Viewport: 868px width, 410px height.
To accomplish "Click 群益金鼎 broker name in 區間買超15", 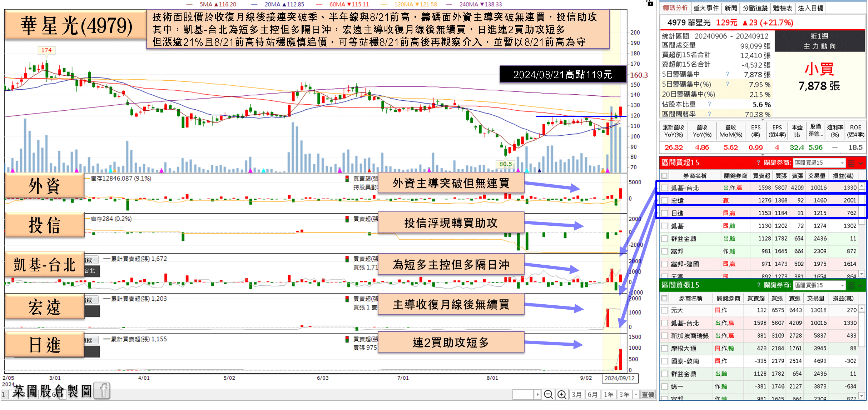I will click(x=684, y=239).
